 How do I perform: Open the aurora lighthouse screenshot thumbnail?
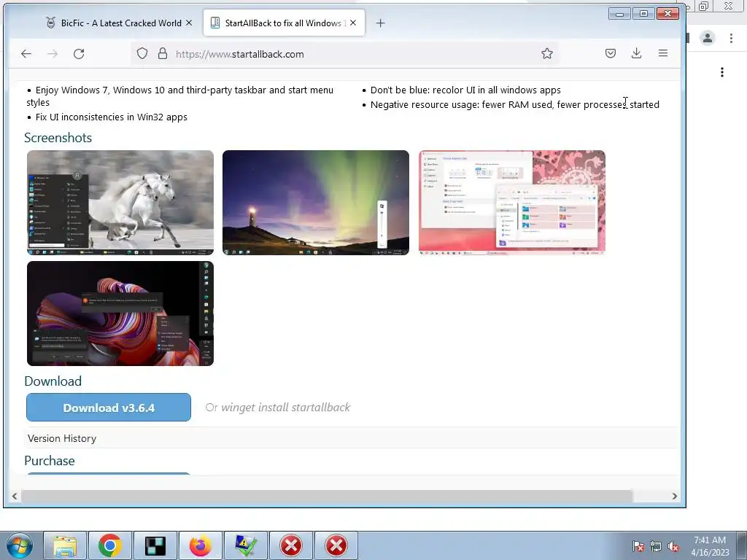coord(315,203)
